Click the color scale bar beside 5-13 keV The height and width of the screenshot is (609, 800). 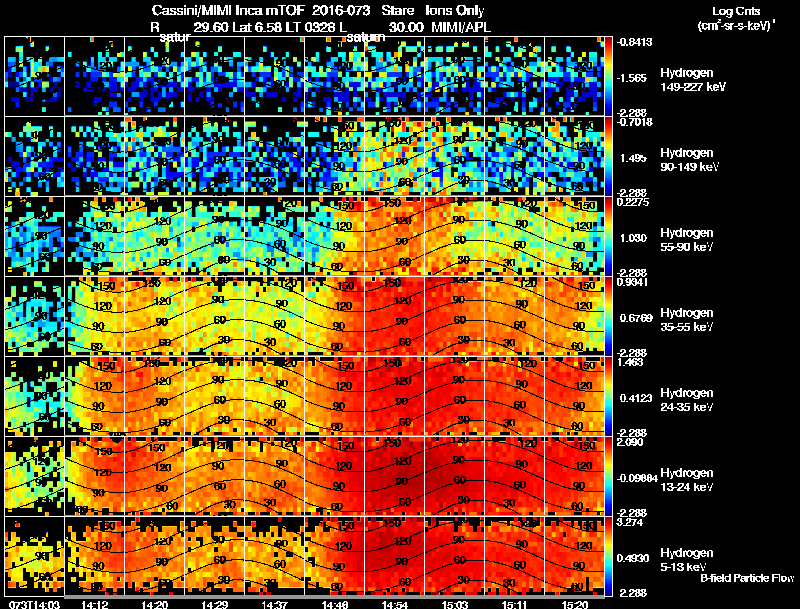609,556
